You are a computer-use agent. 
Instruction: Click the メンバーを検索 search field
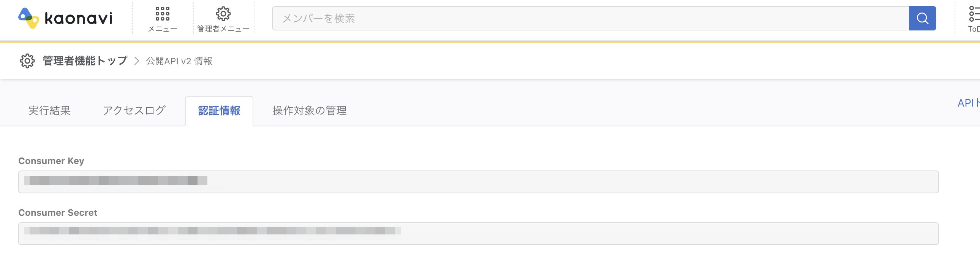pyautogui.click(x=590, y=18)
